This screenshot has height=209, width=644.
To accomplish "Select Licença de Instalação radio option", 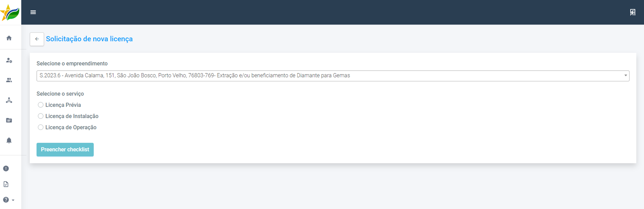I will (41, 116).
